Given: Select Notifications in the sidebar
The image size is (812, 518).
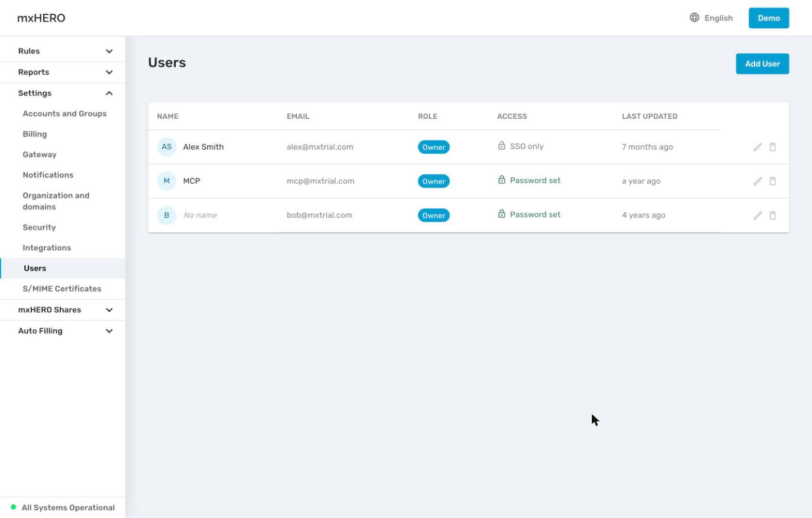Looking at the screenshot, I should click(48, 175).
